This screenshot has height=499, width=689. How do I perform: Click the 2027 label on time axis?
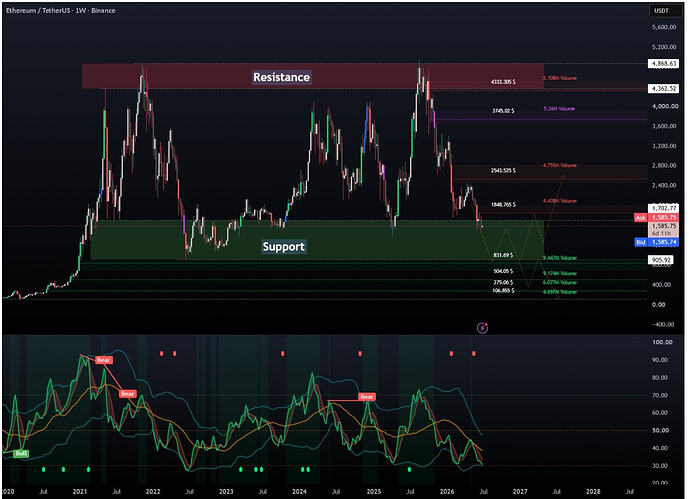tap(520, 492)
